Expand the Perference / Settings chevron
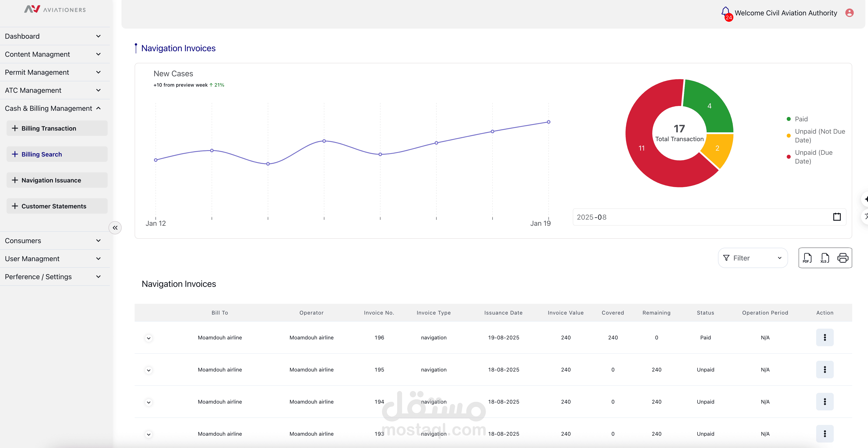 (98, 277)
